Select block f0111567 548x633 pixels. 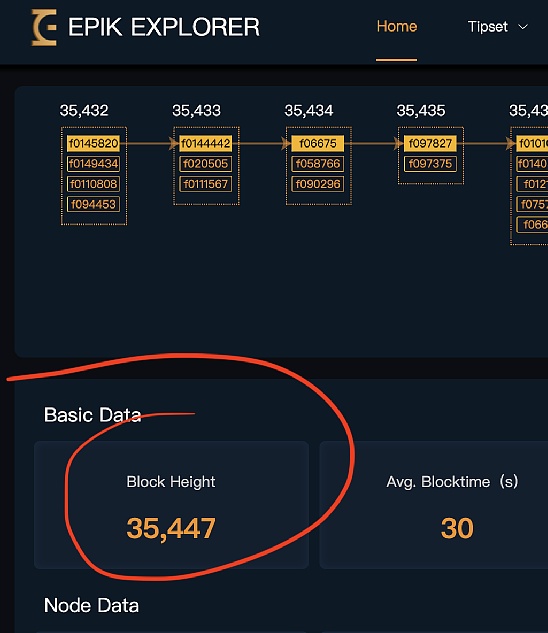click(206, 184)
